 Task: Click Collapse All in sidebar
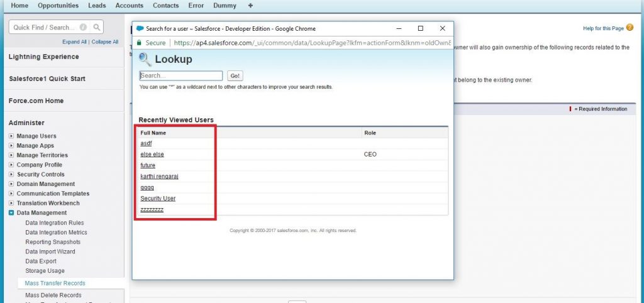pos(105,42)
